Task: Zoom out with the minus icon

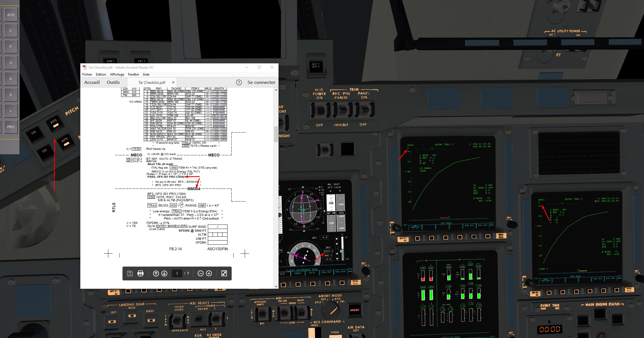Action: tap(200, 274)
